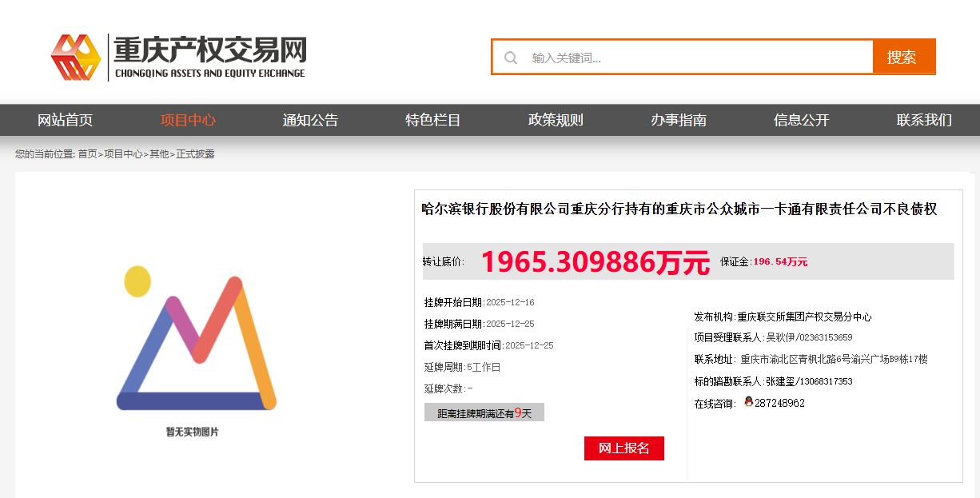The width and height of the screenshot is (980, 498).
Task: Type in the keyword search field
Action: [x=695, y=58]
